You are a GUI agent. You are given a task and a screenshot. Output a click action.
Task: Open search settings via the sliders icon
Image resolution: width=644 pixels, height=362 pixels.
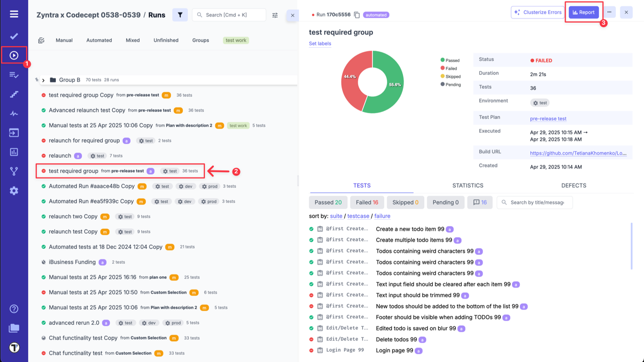(275, 15)
